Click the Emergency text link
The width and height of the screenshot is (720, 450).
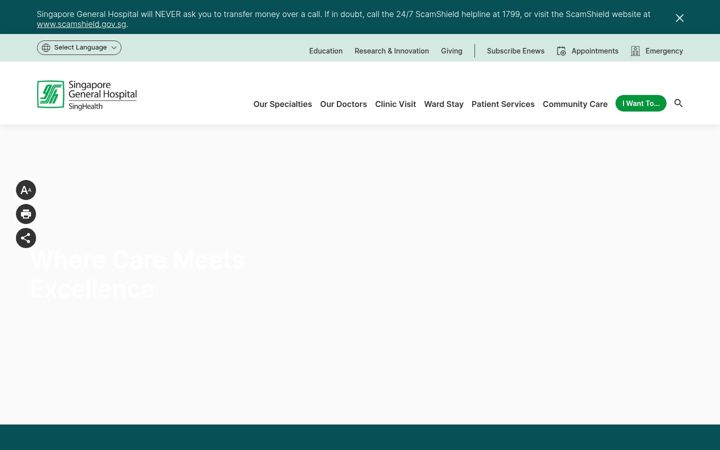click(664, 51)
